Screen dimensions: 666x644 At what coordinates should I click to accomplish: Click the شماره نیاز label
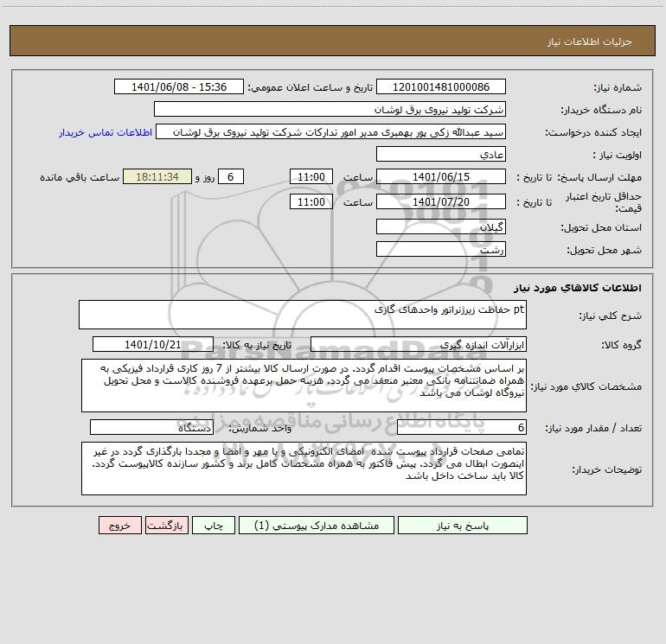(x=618, y=87)
